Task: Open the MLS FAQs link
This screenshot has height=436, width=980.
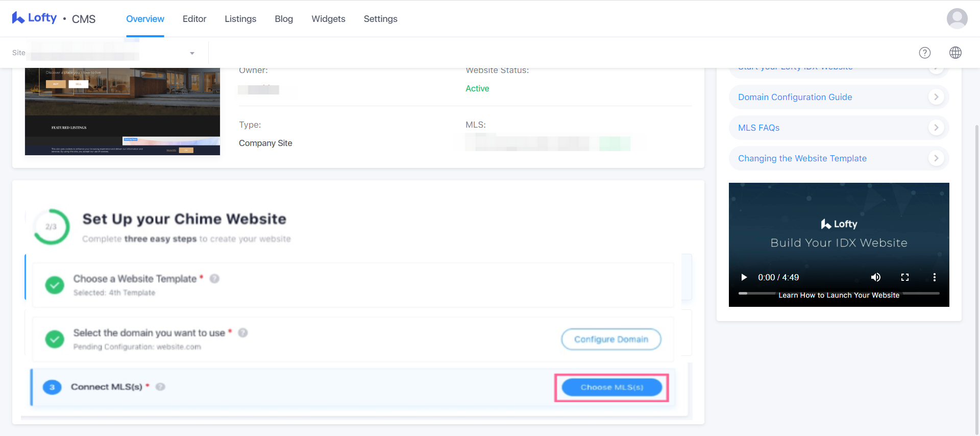Action: point(758,128)
